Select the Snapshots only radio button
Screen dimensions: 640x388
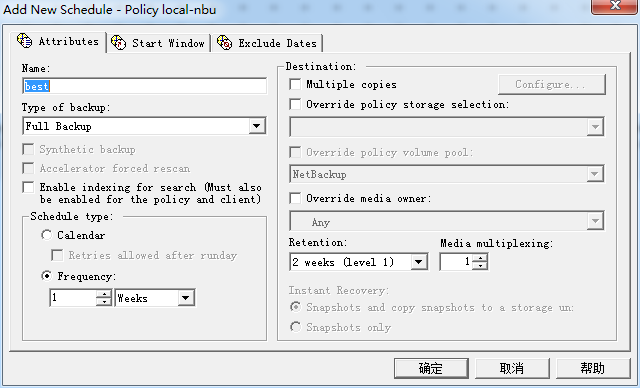click(x=296, y=327)
